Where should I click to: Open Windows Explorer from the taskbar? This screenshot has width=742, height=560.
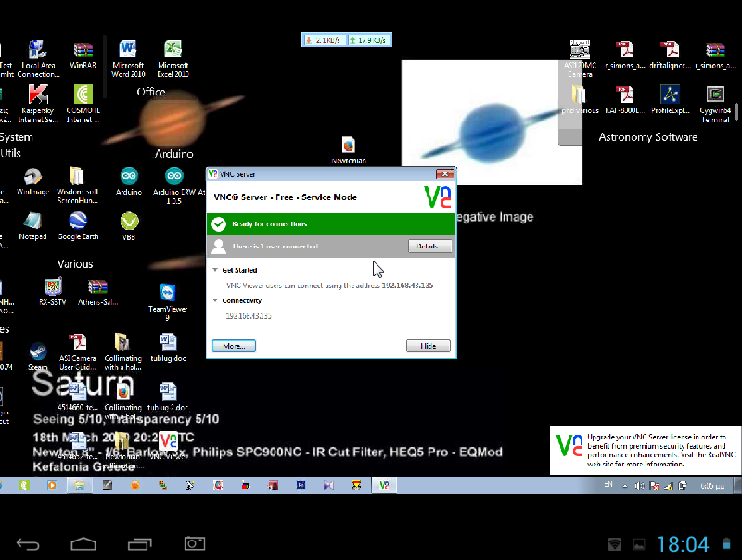pos(80,485)
